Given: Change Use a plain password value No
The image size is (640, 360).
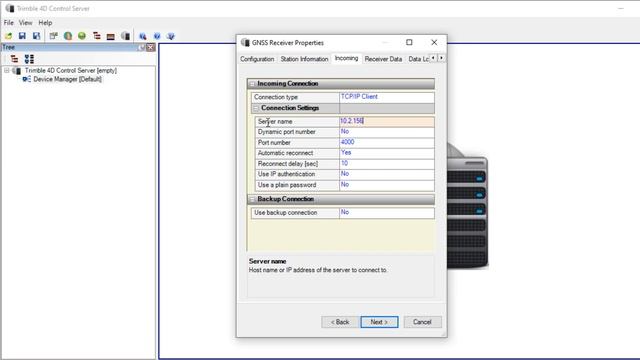Looking at the screenshot, I should [387, 185].
